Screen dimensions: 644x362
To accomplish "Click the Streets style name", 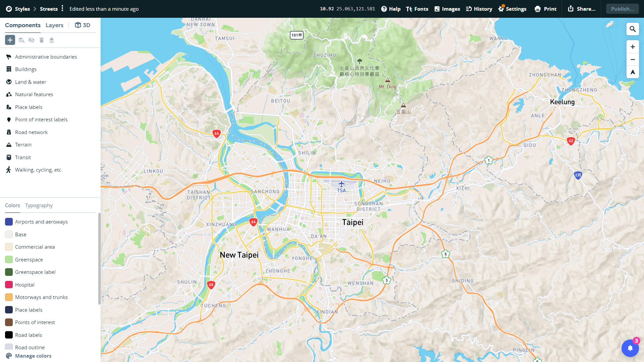I will tap(49, 9).
